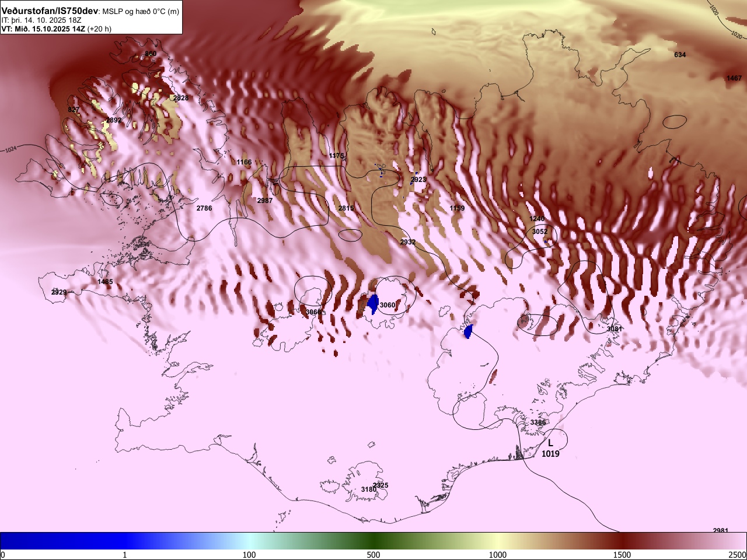The width and height of the screenshot is (747, 560).
Task: Click the dark green colorbar segment above 500
Action: tap(373, 541)
